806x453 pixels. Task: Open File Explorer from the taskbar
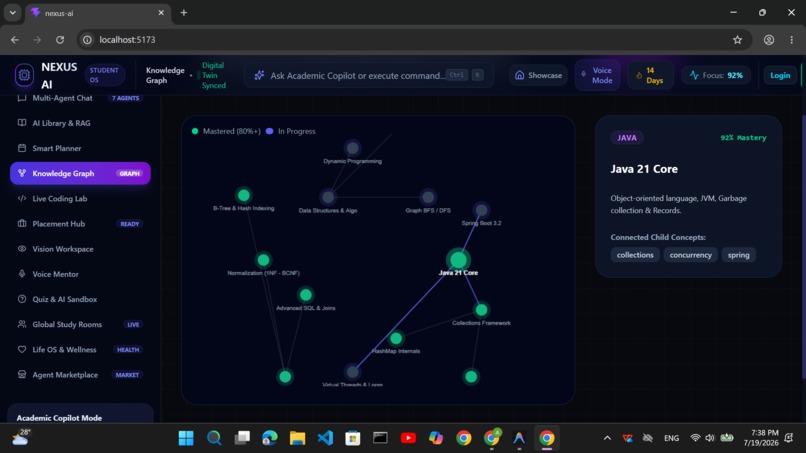[297, 438]
